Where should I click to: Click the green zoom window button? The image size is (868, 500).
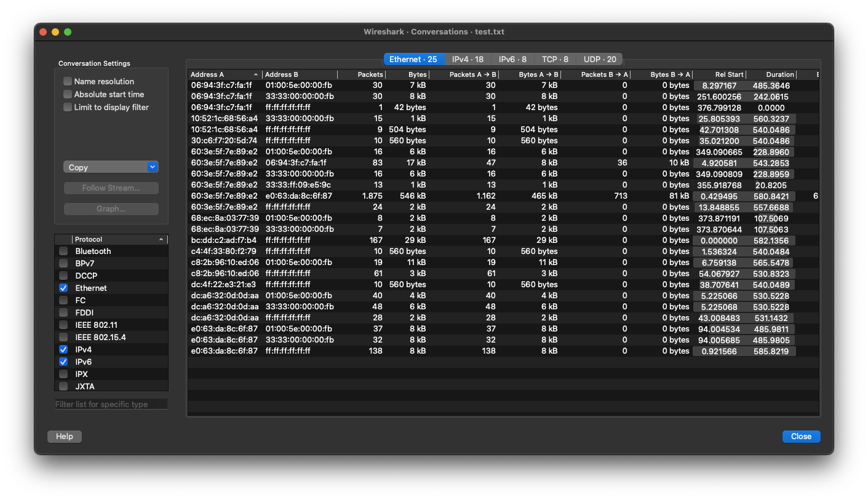point(68,32)
